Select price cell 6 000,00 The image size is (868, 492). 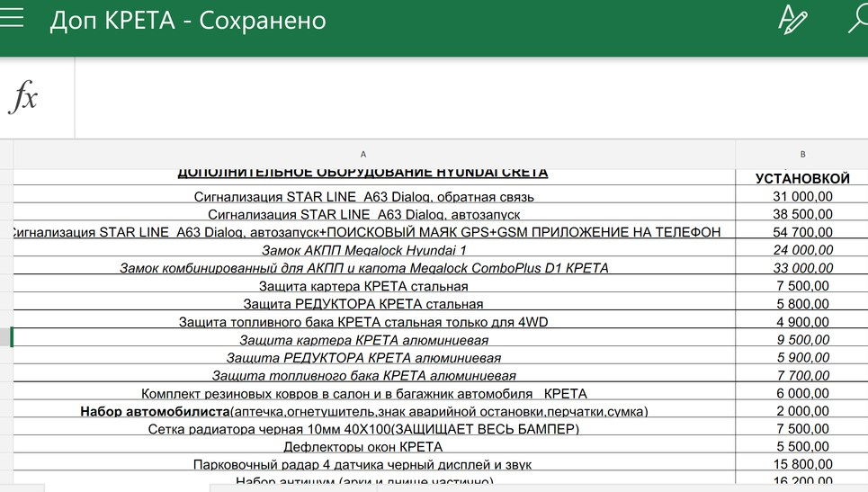click(x=802, y=390)
